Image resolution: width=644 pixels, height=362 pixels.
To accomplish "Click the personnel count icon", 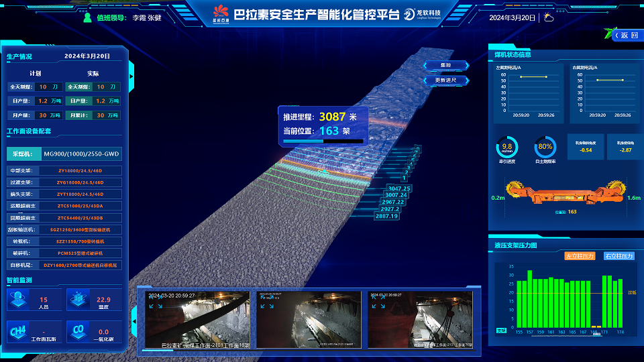I will tap(18, 300).
